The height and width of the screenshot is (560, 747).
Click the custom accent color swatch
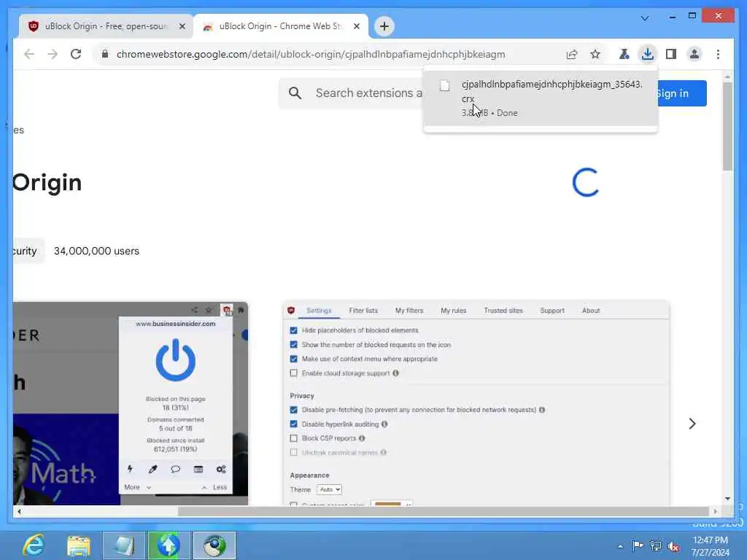(x=388, y=503)
